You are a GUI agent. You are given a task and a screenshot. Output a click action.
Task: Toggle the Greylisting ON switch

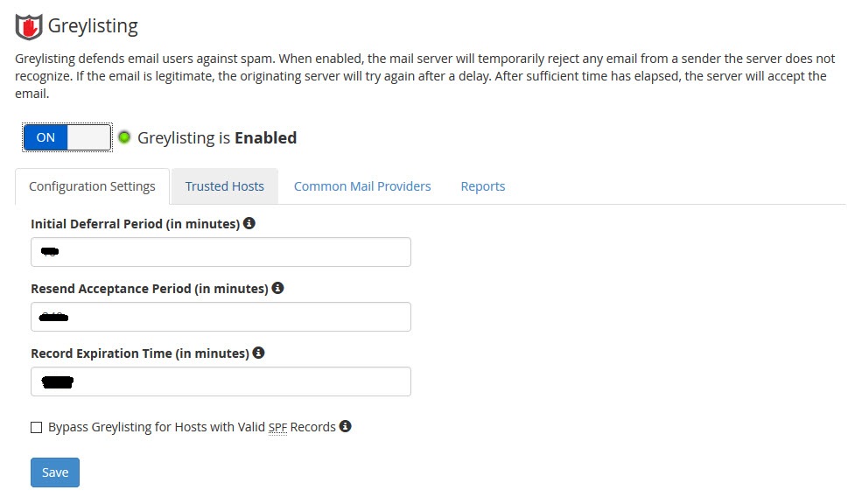click(67, 137)
